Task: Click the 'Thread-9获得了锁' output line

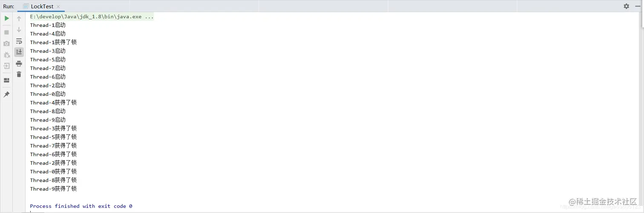Action: [53, 189]
